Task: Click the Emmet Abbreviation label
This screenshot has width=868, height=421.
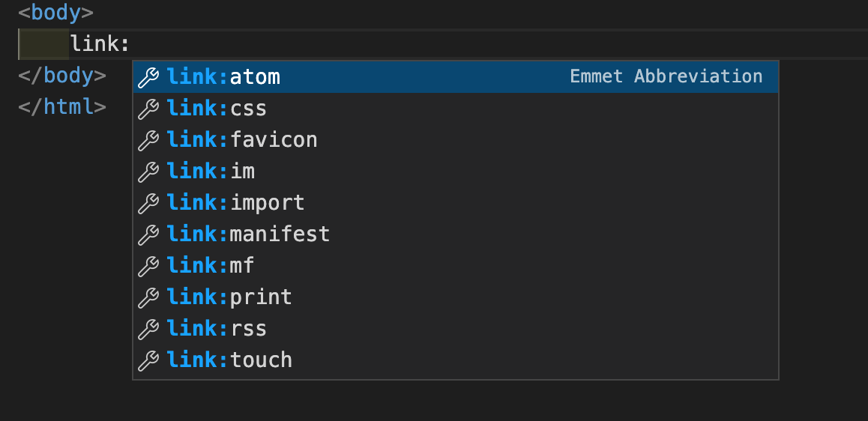Action: 666,76
